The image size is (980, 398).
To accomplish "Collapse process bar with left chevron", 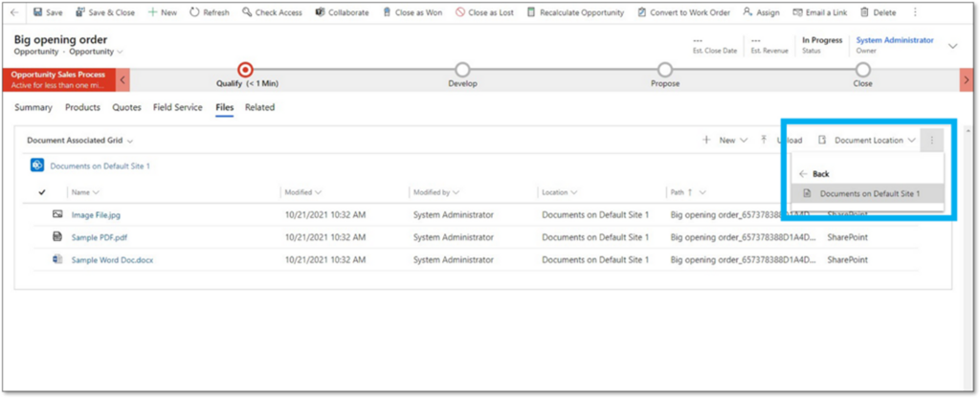I will [122, 80].
